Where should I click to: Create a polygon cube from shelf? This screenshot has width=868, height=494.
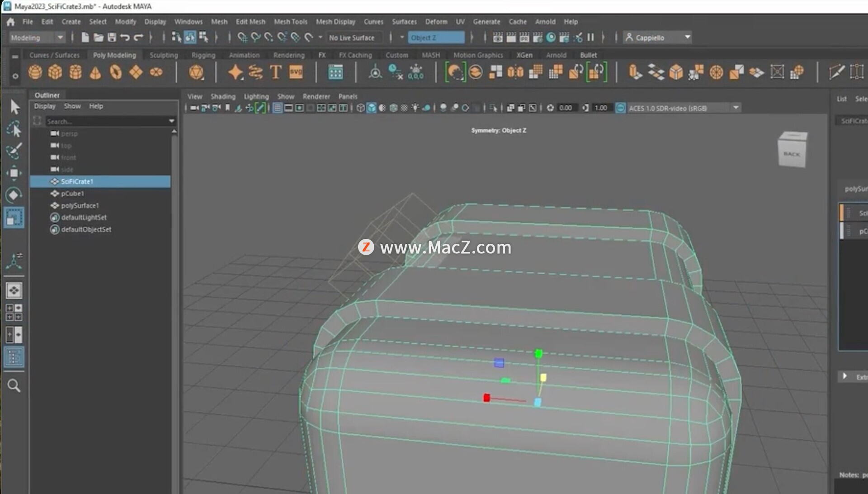[55, 72]
